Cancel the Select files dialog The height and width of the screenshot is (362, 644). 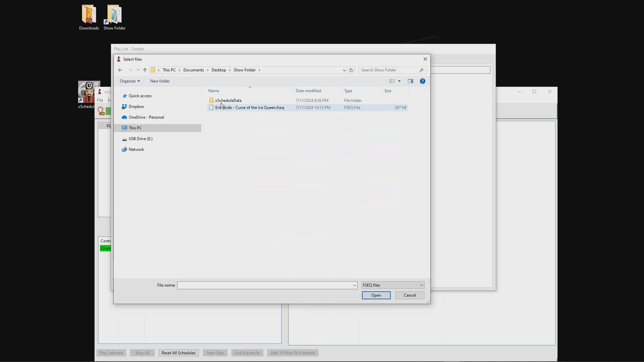click(410, 295)
